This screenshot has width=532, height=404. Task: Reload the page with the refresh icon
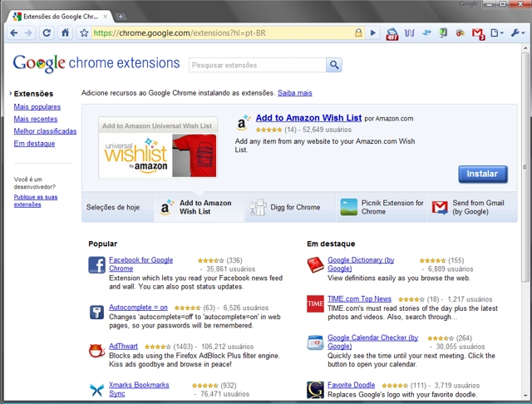[47, 33]
